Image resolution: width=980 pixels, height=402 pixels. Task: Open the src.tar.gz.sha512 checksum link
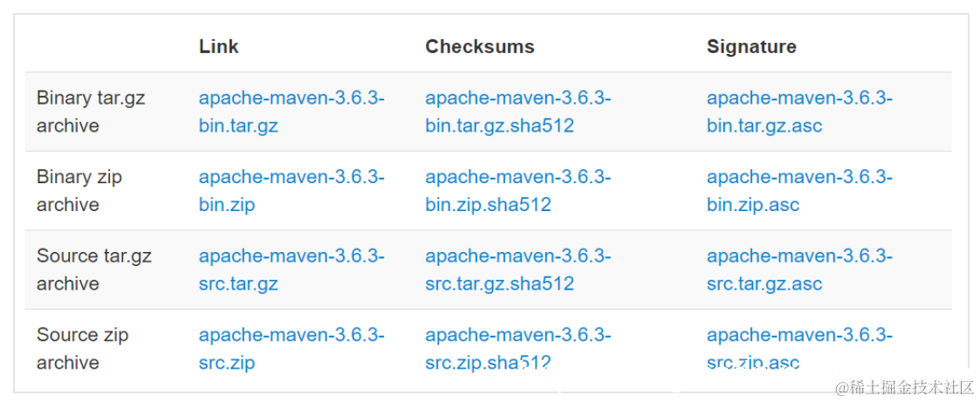pyautogui.click(x=518, y=270)
